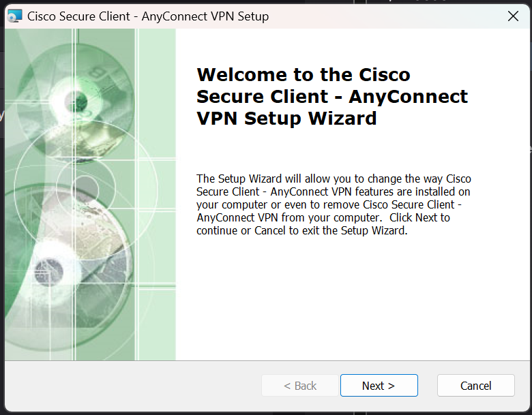Click the small concentric circle in banner
Screen dimensions: 532x415
click(x=85, y=187)
